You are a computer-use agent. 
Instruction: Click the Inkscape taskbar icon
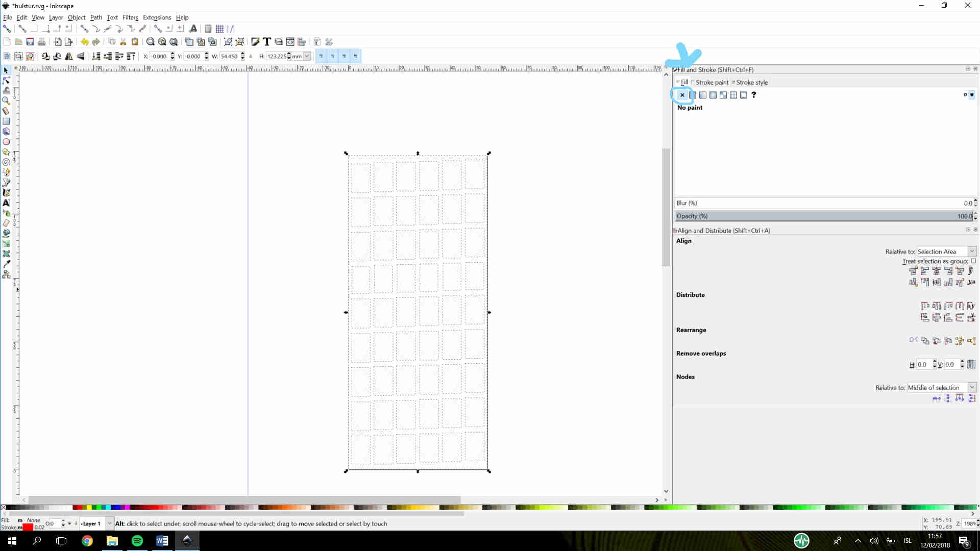187,540
